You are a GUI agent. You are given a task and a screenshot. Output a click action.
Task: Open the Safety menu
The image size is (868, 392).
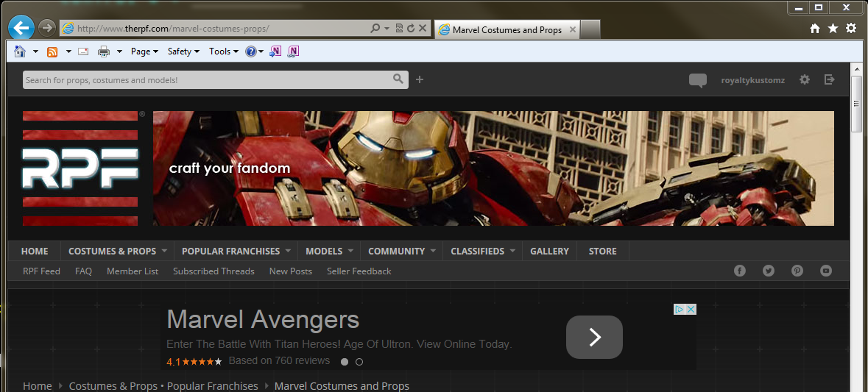(184, 51)
